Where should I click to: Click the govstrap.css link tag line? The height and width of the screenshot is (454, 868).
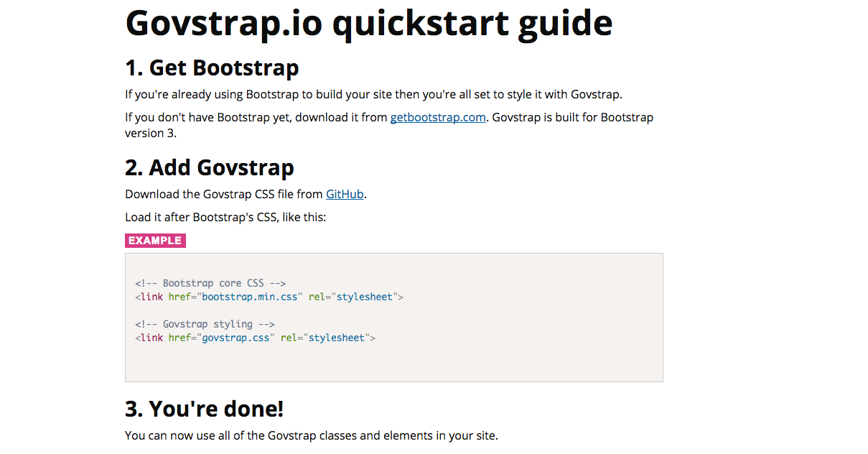(255, 338)
